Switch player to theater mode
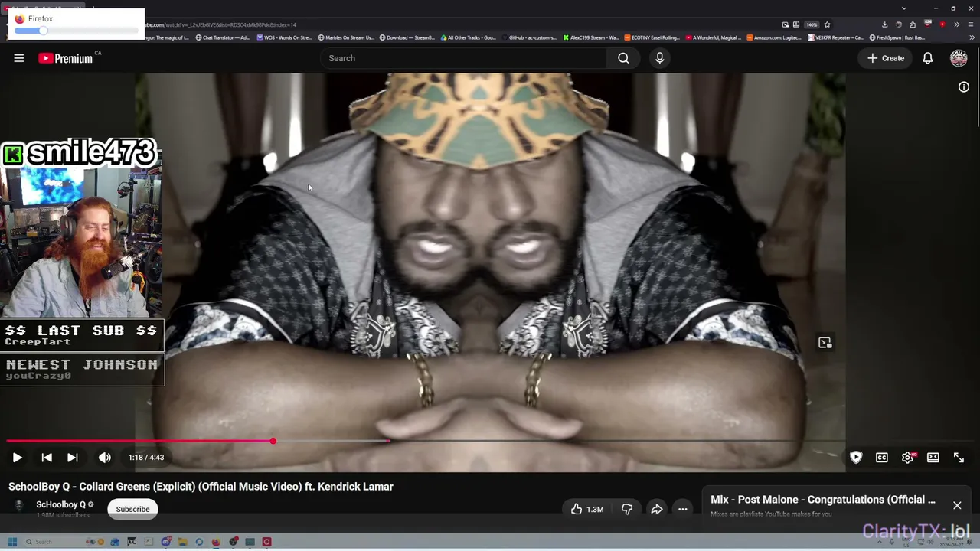Screen dimensions: 980x551 pos(933,458)
